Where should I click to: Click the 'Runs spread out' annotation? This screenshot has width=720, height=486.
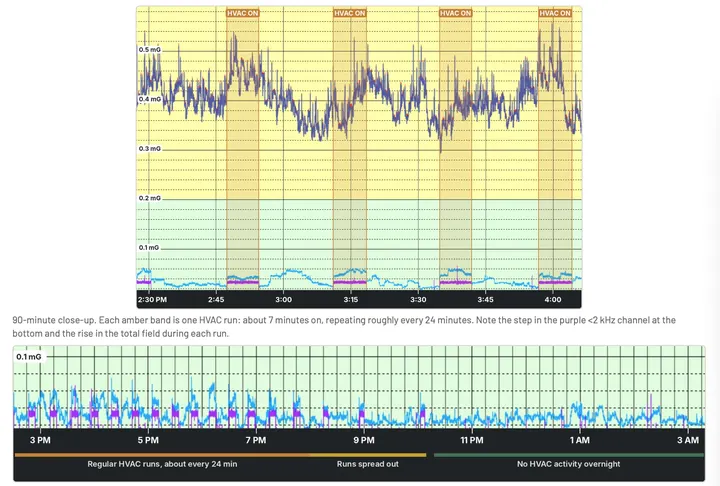pyautogui.click(x=368, y=464)
